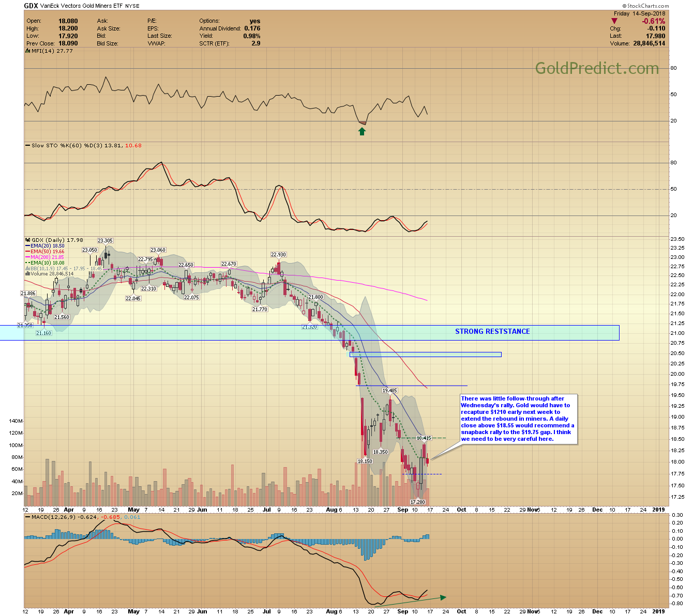Select the Chg -0.110 value

[657, 29]
